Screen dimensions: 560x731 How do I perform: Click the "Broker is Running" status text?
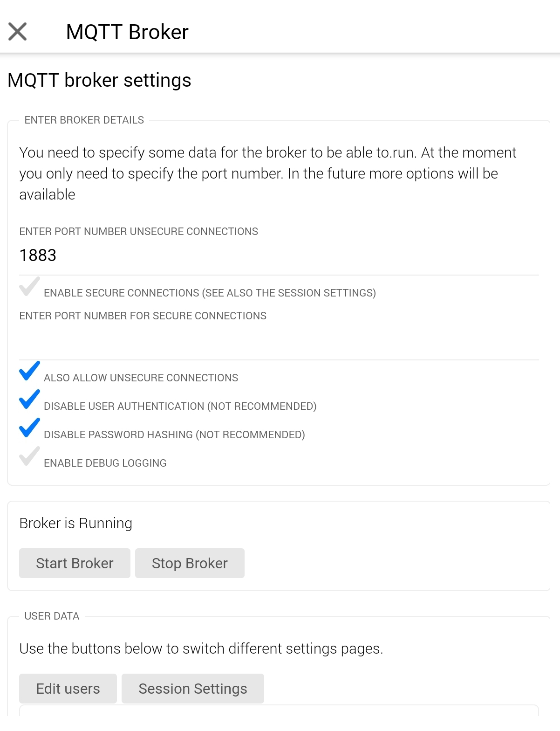point(76,523)
